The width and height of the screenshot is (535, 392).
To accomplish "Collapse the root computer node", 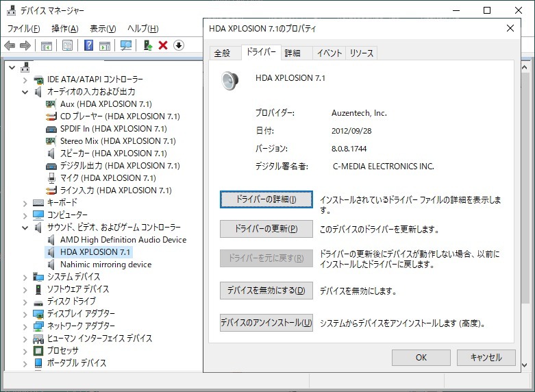I will click(x=12, y=68).
